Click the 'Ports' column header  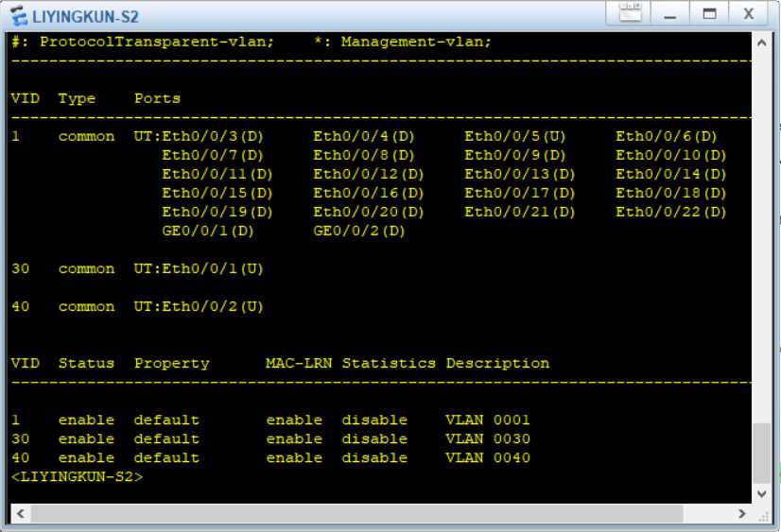[x=157, y=98]
